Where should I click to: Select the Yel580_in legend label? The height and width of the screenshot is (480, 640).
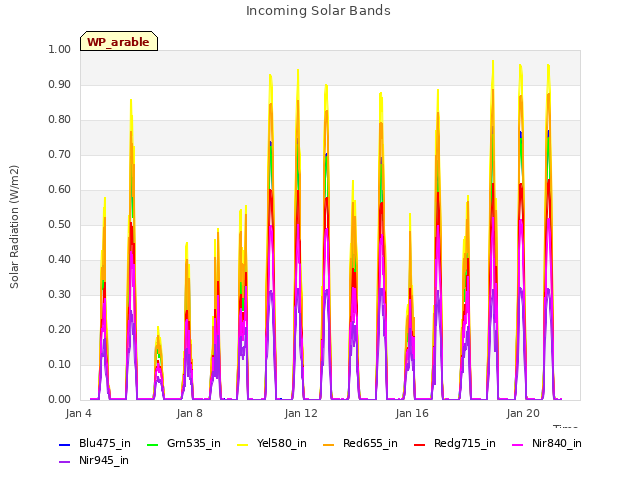tap(282, 444)
